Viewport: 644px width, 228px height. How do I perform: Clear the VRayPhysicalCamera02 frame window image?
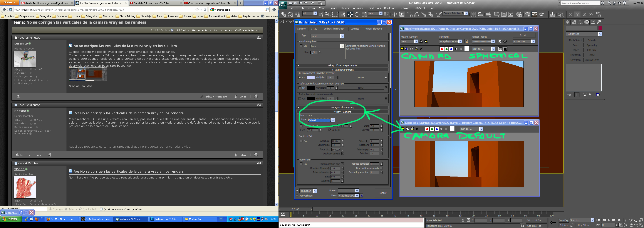click(x=421, y=49)
